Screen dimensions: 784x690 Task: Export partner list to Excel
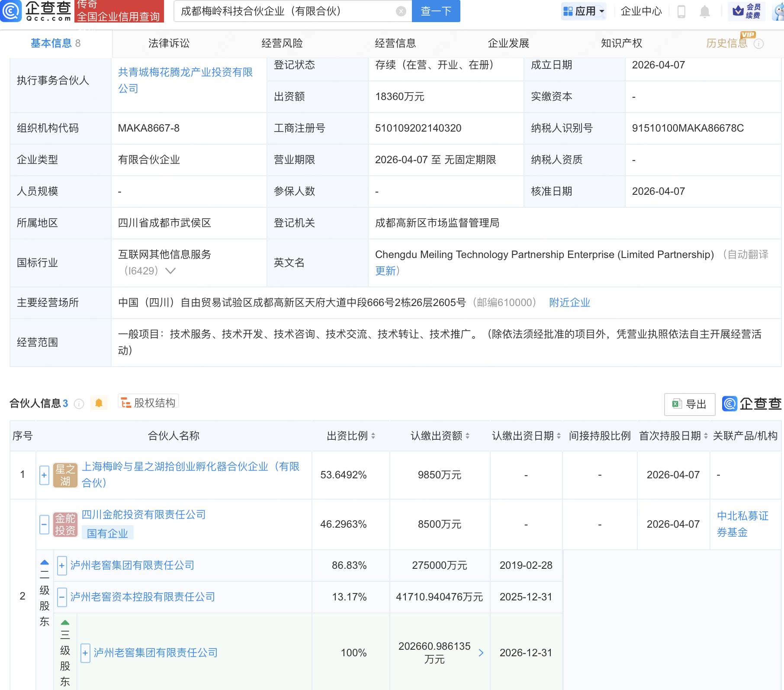coord(689,404)
